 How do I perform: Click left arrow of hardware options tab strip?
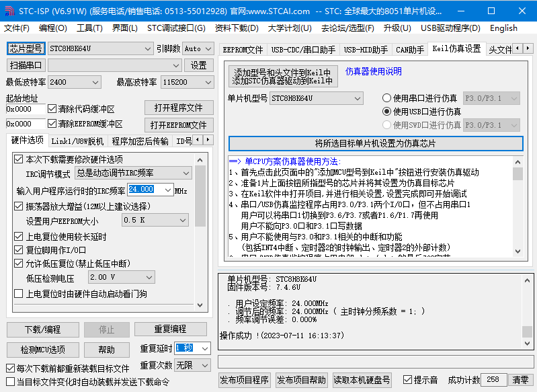[198, 140]
